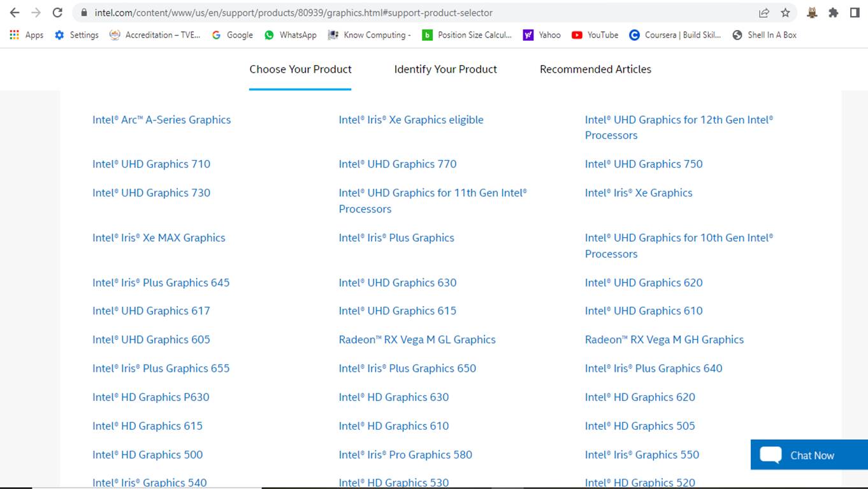Screen dimensions: 868x489
Task: Open Intel HD Graphics P630 link
Action: tap(150, 397)
